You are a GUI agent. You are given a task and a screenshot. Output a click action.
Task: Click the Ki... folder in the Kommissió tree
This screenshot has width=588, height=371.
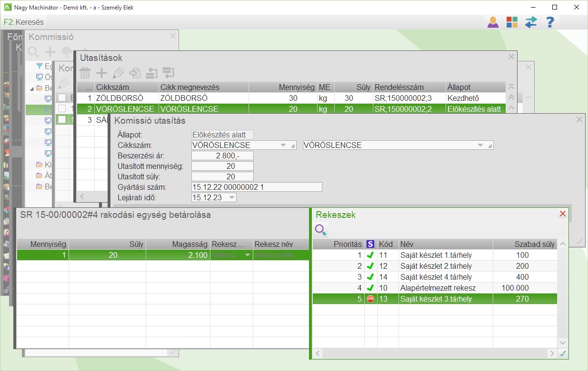point(44,165)
